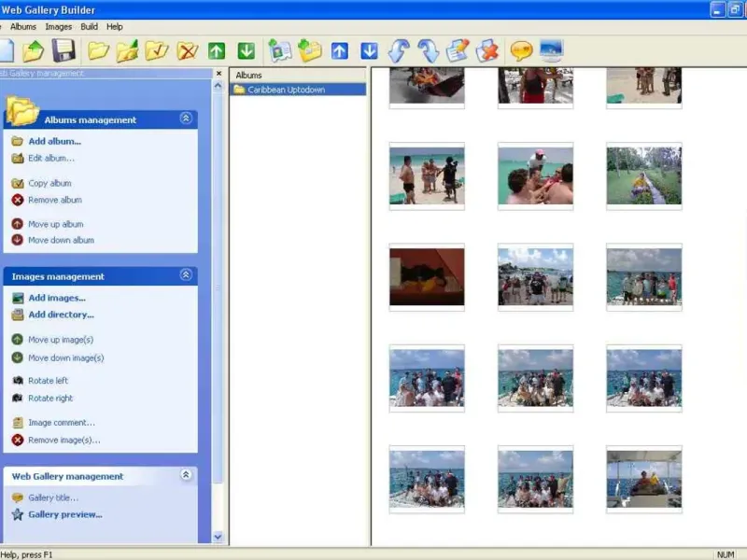Collapse the Albums management panel
The width and height of the screenshot is (747, 560).
tap(186, 119)
